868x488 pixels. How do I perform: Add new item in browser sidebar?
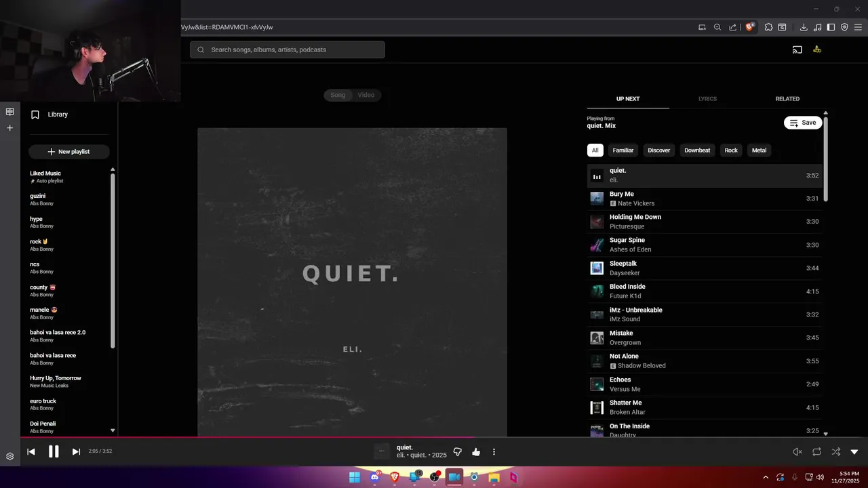point(9,128)
